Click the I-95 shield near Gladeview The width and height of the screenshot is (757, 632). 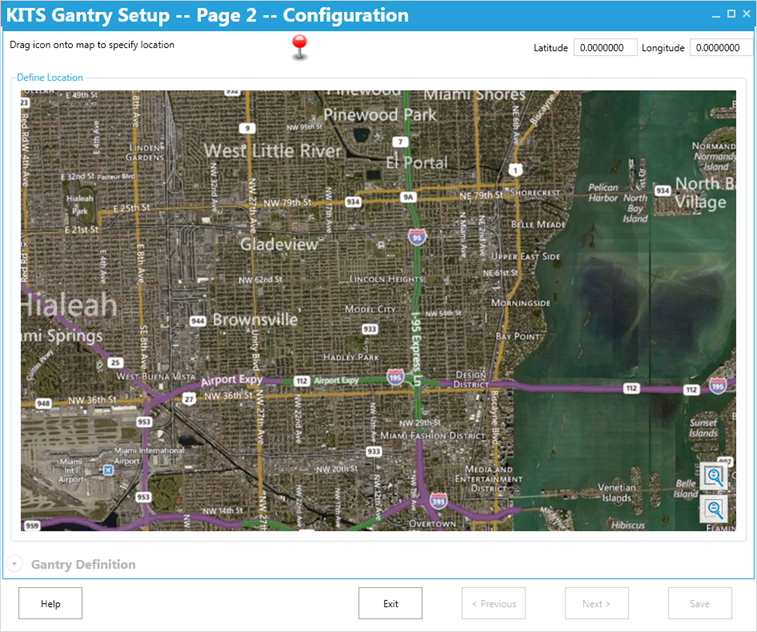pos(417,237)
